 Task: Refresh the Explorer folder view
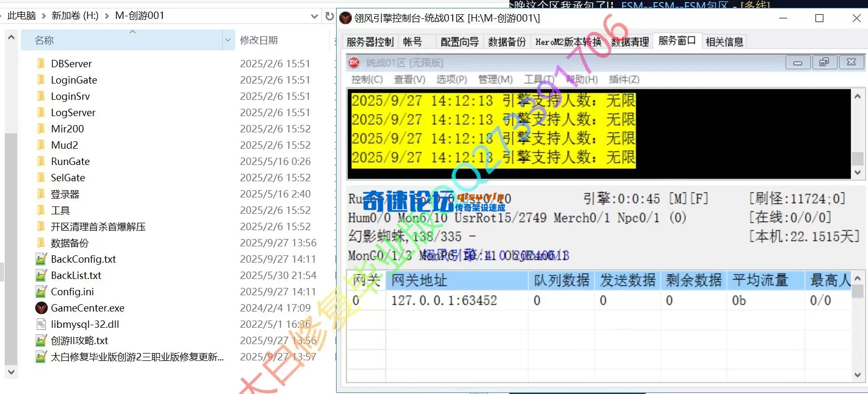click(329, 16)
